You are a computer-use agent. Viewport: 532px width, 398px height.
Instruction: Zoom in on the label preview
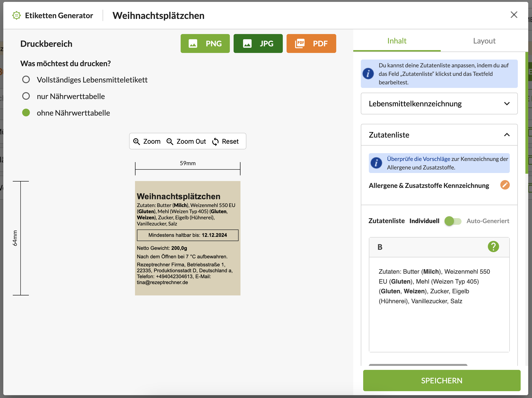147,141
